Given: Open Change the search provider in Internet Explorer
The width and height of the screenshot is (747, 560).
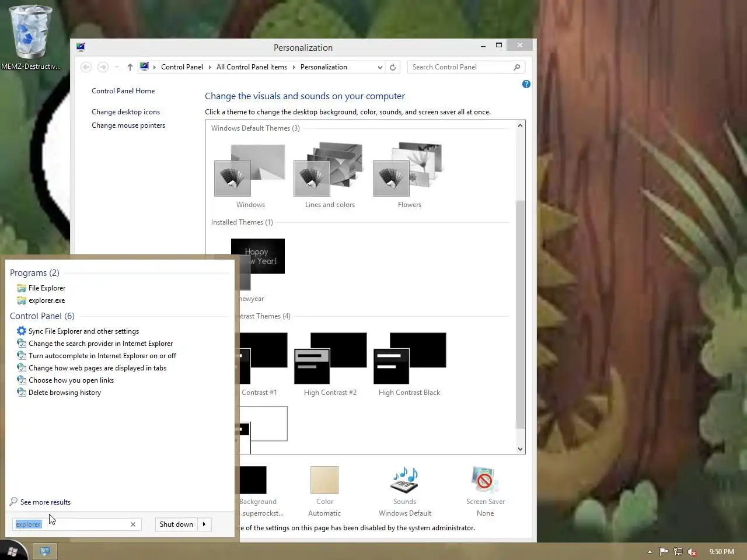Looking at the screenshot, I should pyautogui.click(x=95, y=344).
